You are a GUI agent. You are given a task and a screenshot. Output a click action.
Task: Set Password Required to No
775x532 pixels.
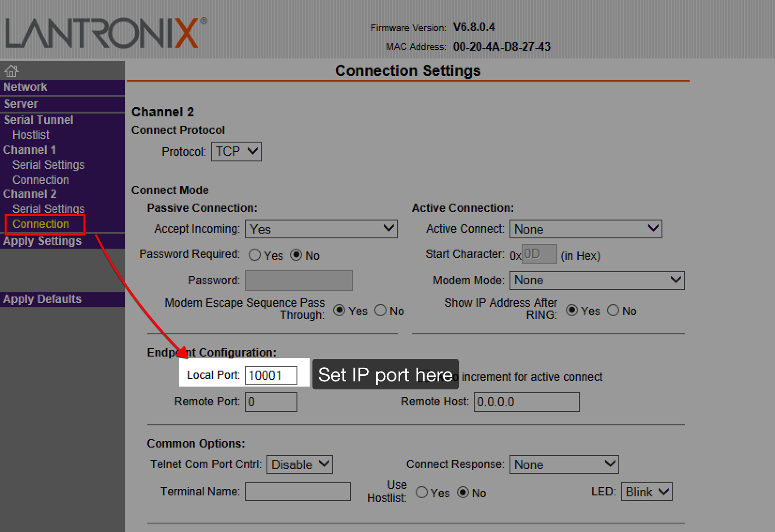296,255
